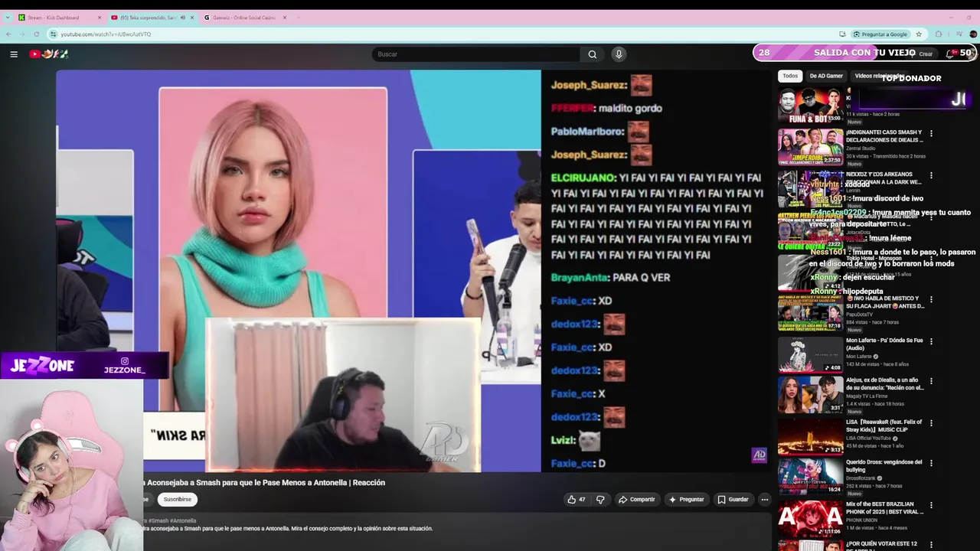This screenshot has height=551, width=980.
Task: Go to YouTube home via logo
Action: 49,54
